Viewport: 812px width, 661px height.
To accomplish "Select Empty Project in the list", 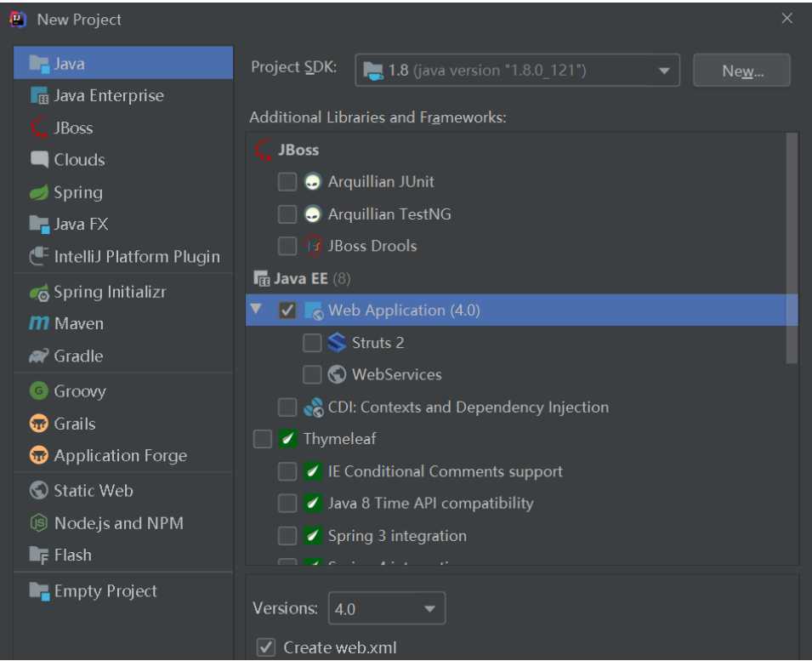I will pyautogui.click(x=123, y=591).
